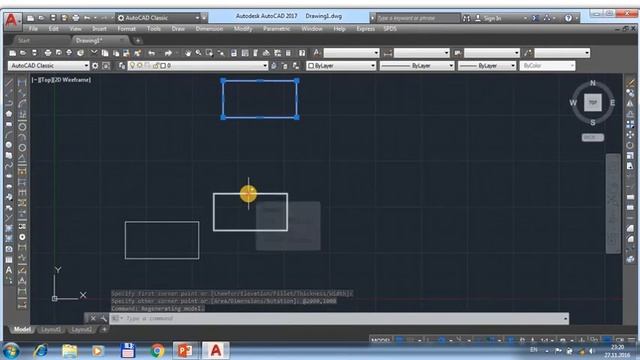
Task: Select Polygon tool in Draw toolbar
Action: [x=9, y=114]
